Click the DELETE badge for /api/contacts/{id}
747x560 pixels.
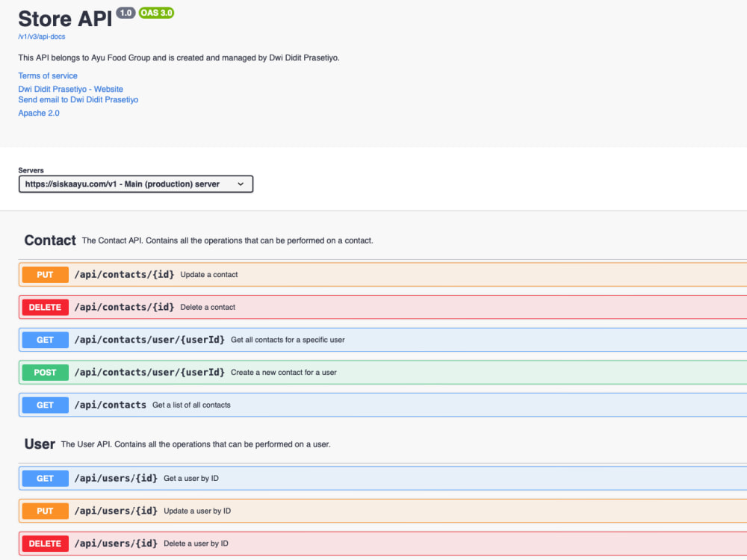[44, 307]
